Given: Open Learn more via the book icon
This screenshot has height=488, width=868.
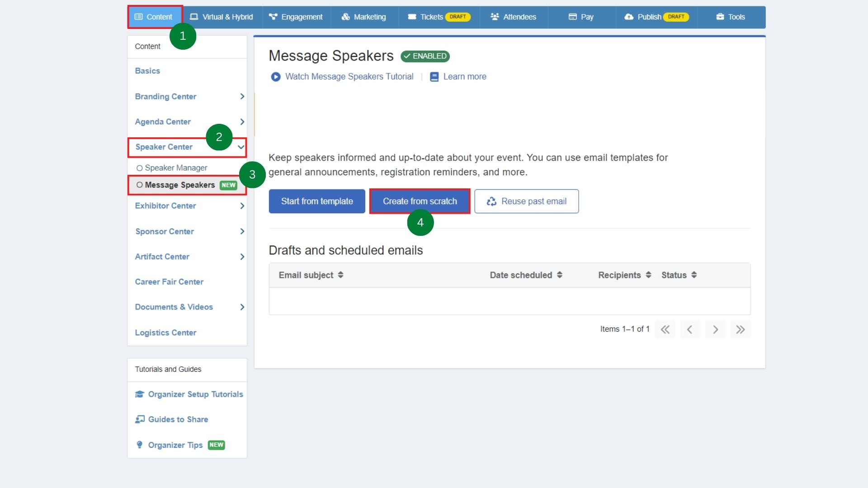Looking at the screenshot, I should [434, 77].
